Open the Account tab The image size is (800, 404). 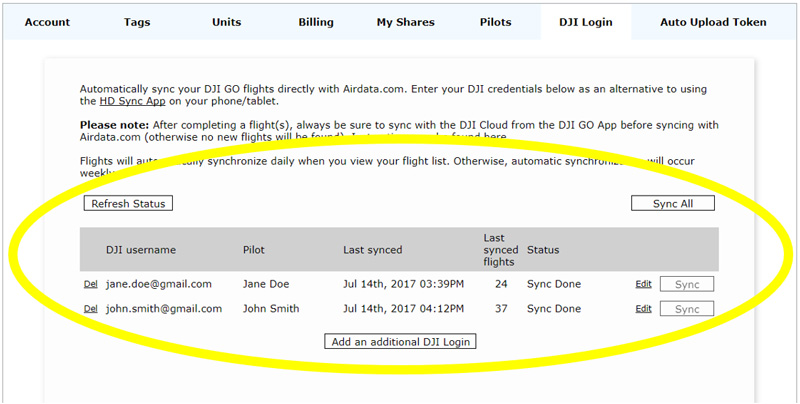tap(47, 21)
